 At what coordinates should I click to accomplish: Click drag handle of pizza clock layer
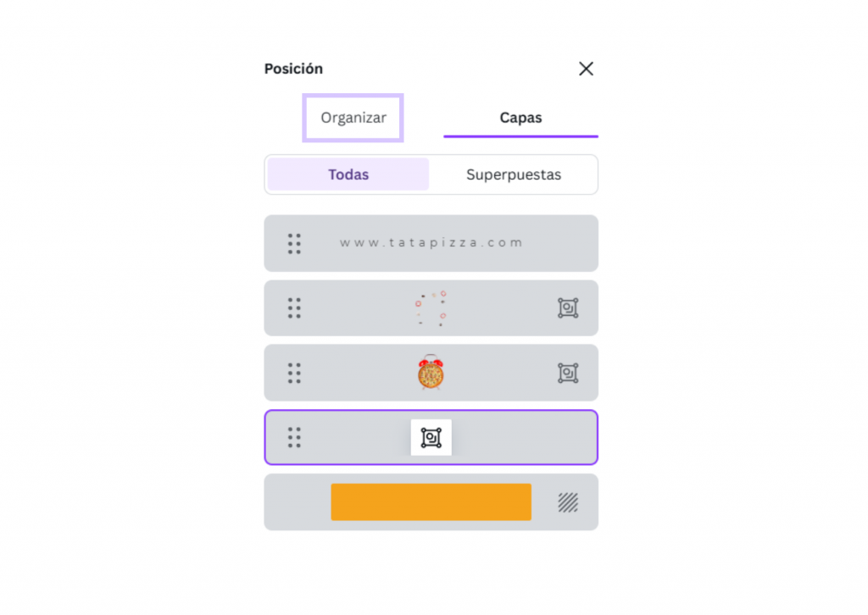click(x=294, y=373)
